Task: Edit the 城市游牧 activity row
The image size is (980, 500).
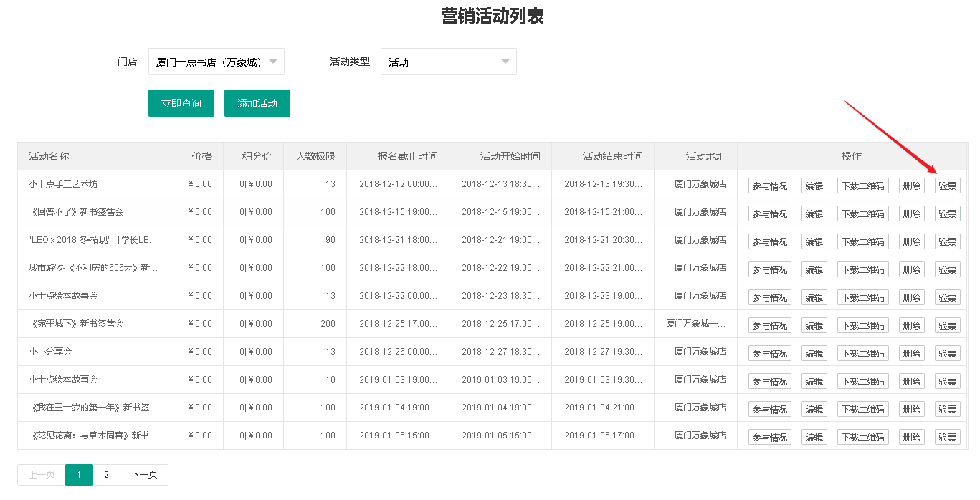Action: [814, 269]
